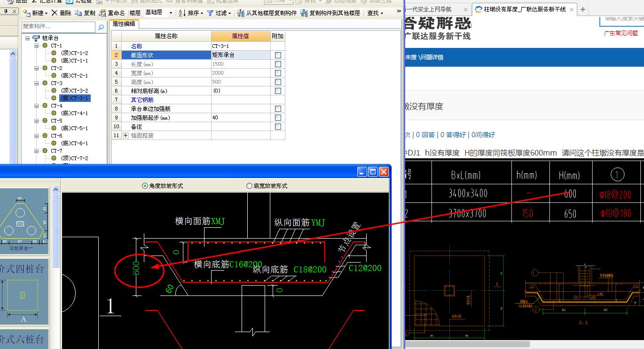Image resolution: width=644 pixels, height=349 pixels.
Task: Click the gear icon of (顶)CT-1-2
Action: [x=54, y=53]
